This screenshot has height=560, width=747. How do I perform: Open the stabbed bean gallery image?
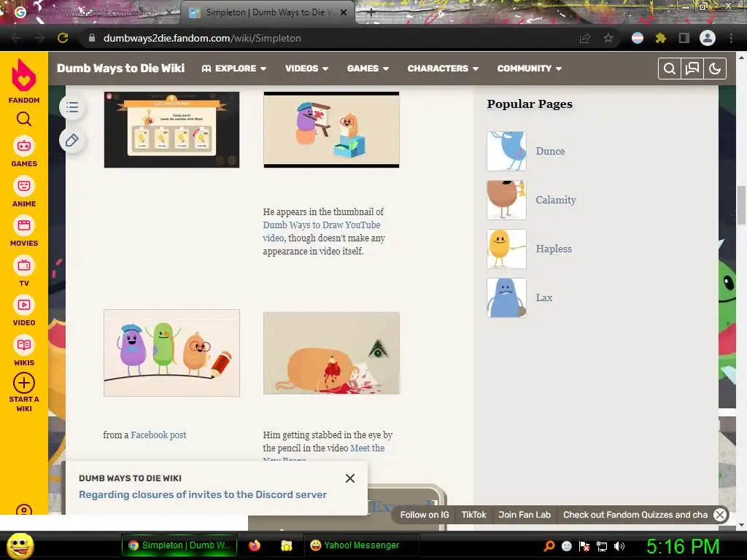pyautogui.click(x=332, y=353)
